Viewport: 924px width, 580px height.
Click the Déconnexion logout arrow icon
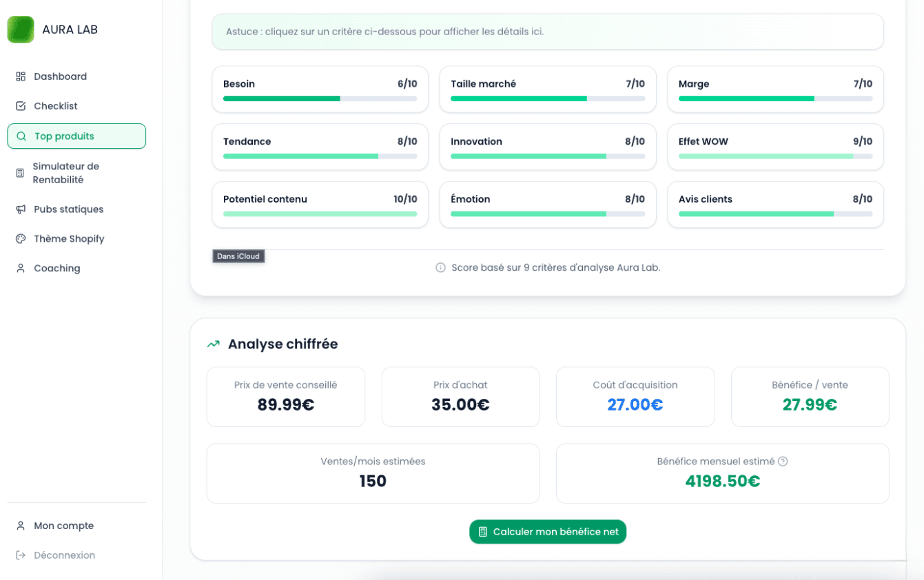21,555
